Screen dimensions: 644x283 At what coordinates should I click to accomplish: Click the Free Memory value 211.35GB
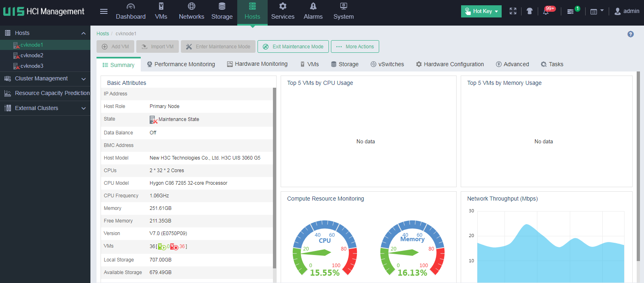(x=161, y=221)
